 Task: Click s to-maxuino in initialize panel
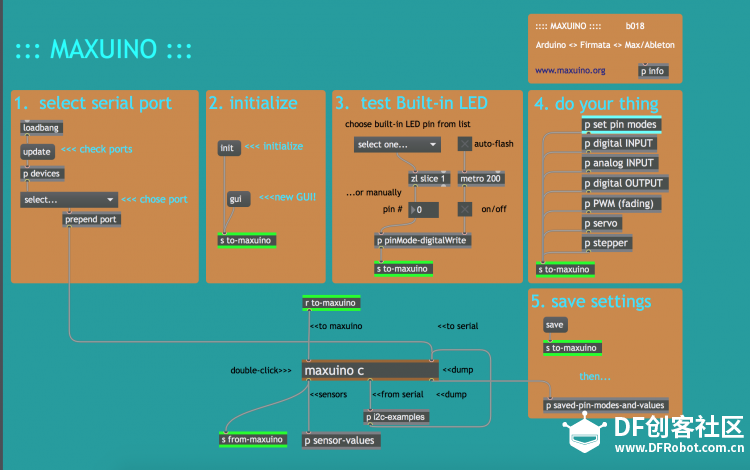(x=246, y=240)
